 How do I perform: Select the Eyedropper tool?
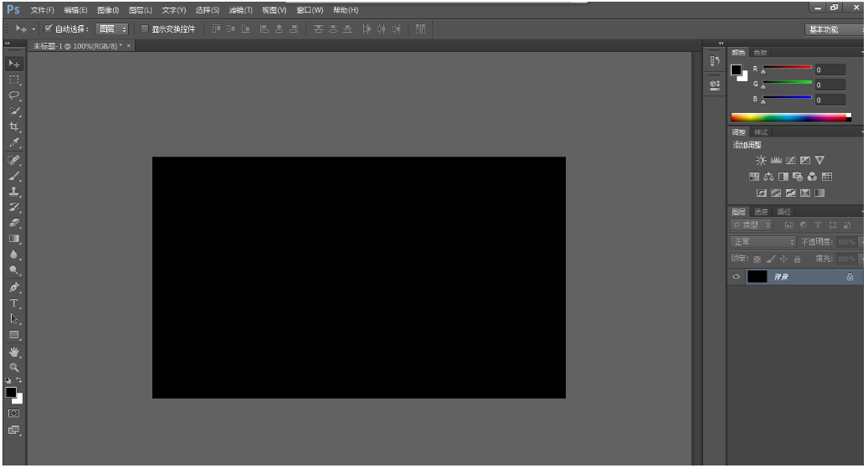coord(14,142)
